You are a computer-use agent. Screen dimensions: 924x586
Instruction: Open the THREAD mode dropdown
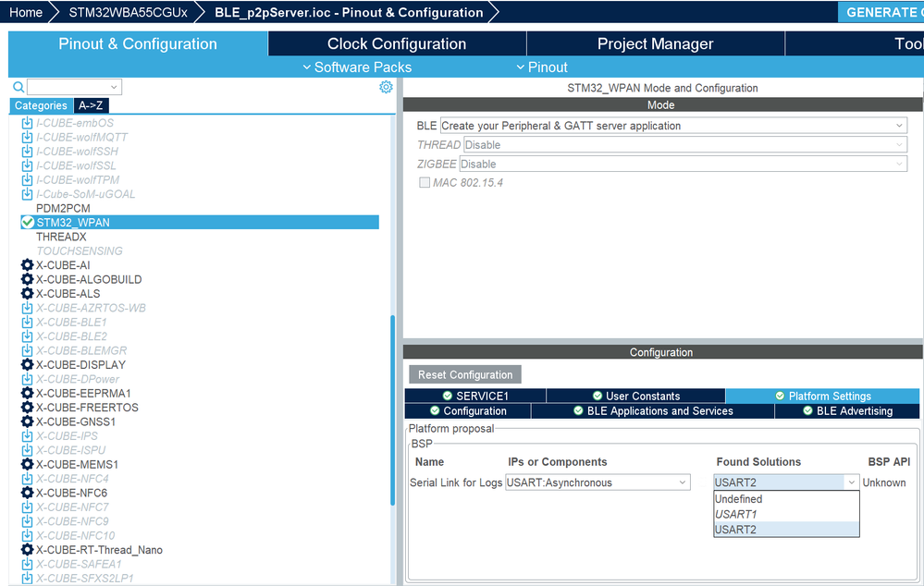[x=684, y=145]
